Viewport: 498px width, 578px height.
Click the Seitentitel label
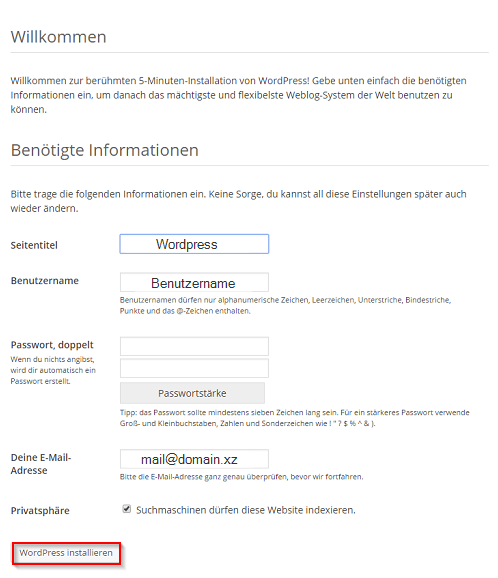pos(34,245)
